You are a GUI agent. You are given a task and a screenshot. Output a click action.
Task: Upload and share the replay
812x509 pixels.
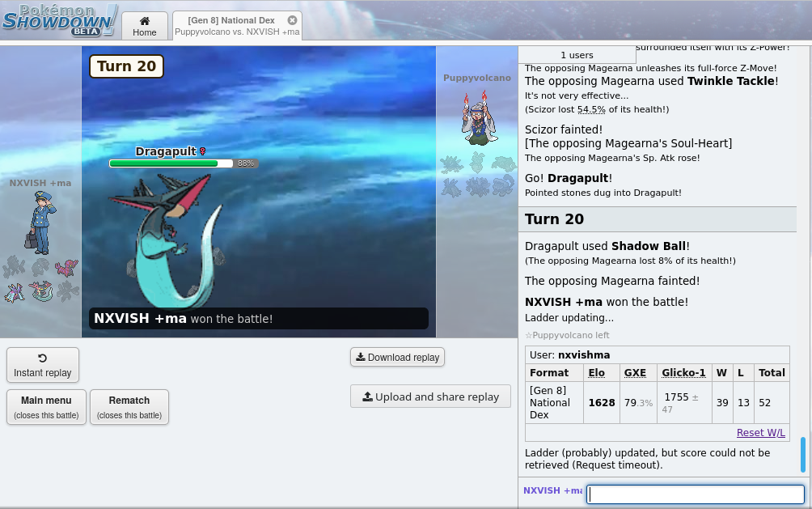coord(430,397)
